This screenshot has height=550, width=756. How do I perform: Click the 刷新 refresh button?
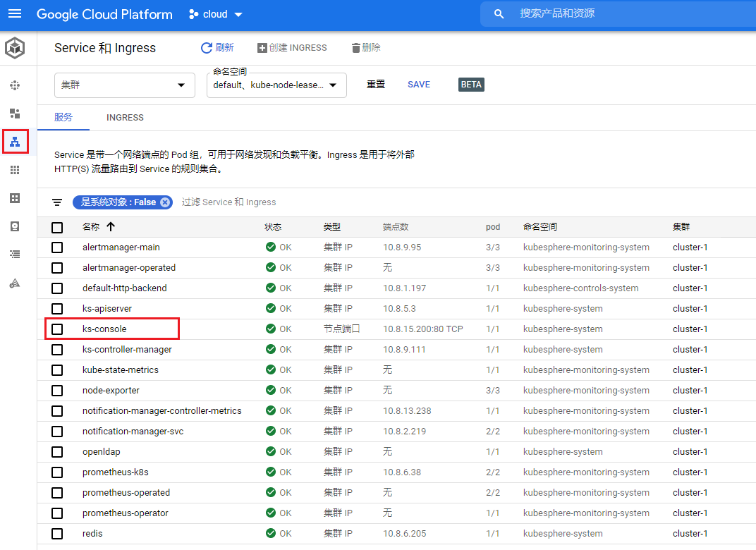click(217, 48)
